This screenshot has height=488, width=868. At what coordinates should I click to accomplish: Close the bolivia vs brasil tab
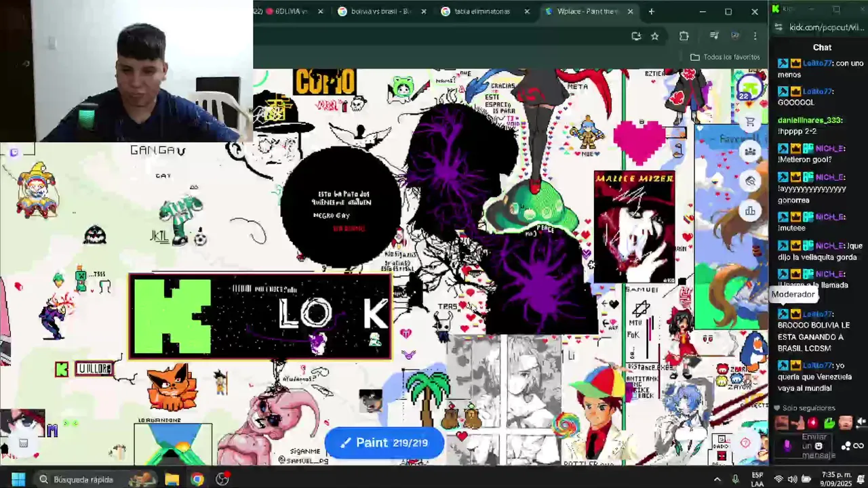(x=424, y=12)
